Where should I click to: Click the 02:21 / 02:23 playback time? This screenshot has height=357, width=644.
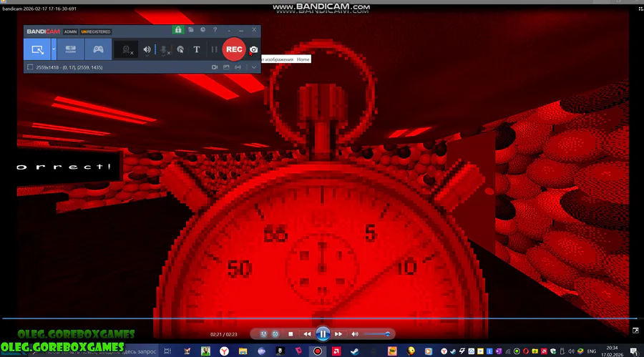click(x=223, y=334)
